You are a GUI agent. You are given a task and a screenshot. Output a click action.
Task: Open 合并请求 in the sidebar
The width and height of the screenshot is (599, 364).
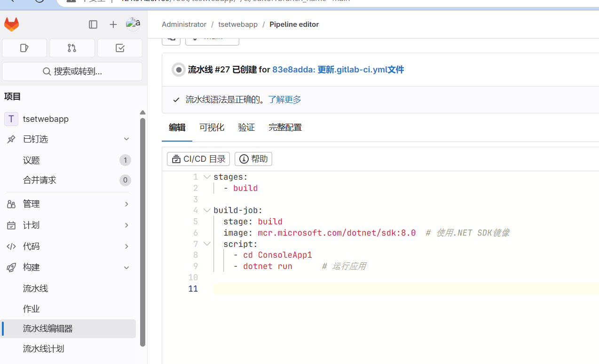69,180
